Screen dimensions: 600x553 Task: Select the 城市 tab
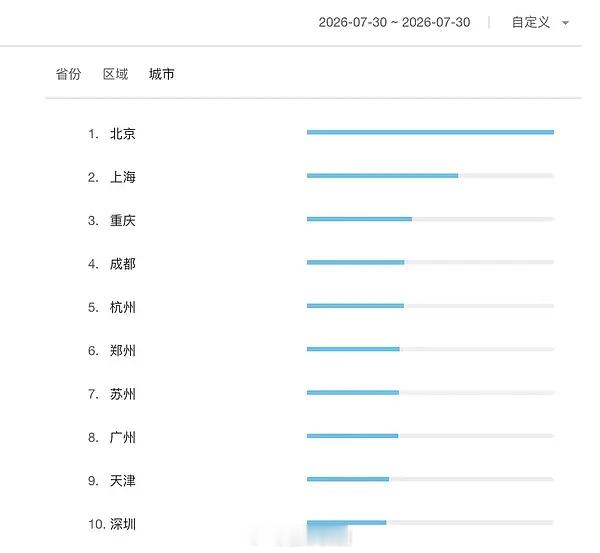pos(161,74)
